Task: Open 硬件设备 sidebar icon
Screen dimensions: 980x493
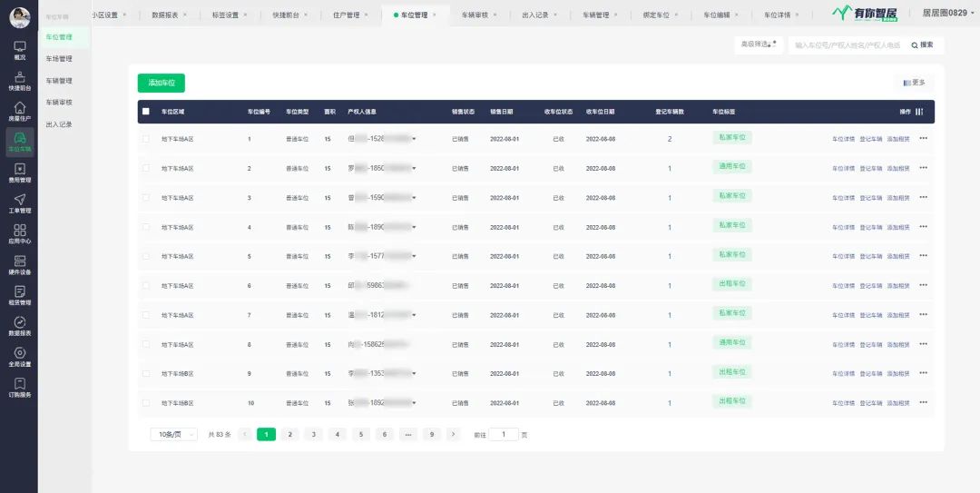Action: coord(19,265)
